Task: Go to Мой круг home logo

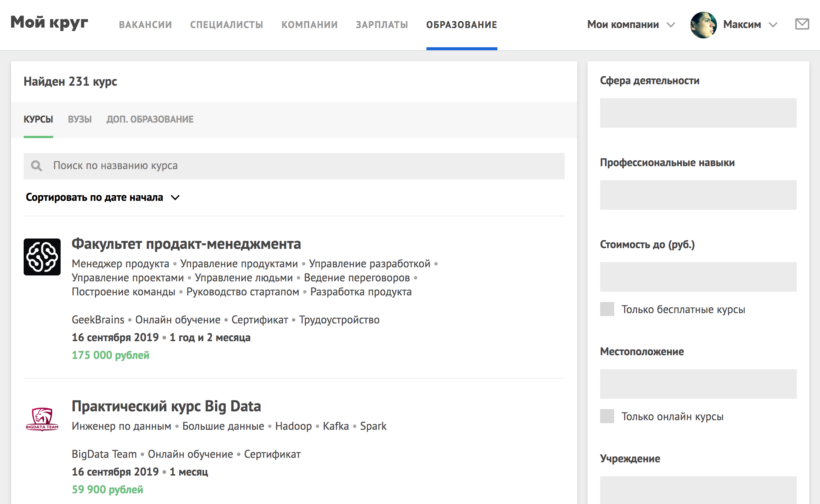Action: [49, 23]
